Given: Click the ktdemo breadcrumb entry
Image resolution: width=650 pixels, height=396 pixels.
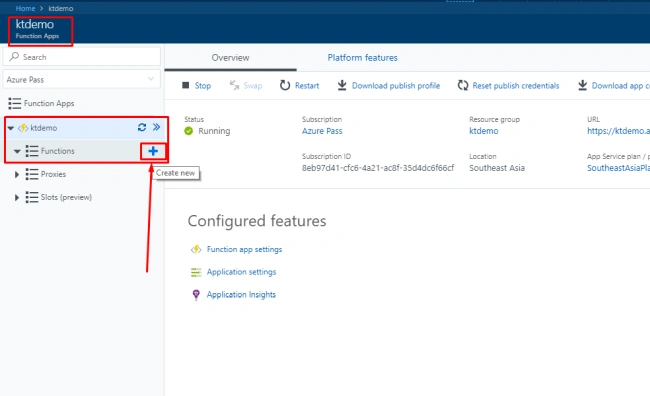Looking at the screenshot, I should 61,8.
